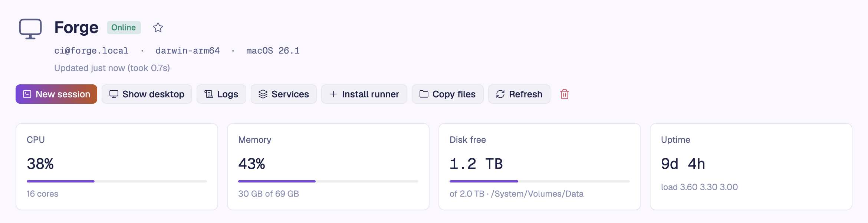
Task: Start a New session
Action: (x=56, y=94)
